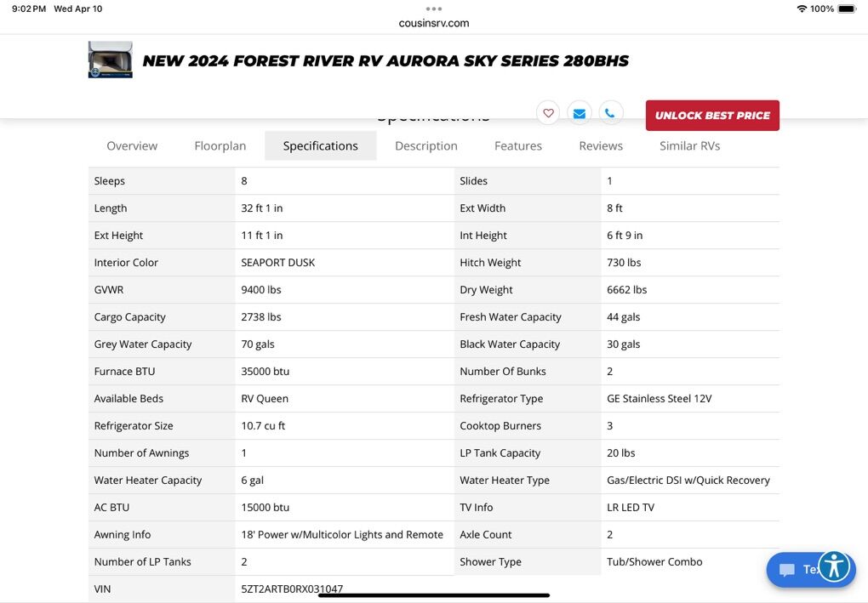Switch to the Overview tab
This screenshot has height=603, width=868.
coord(132,146)
